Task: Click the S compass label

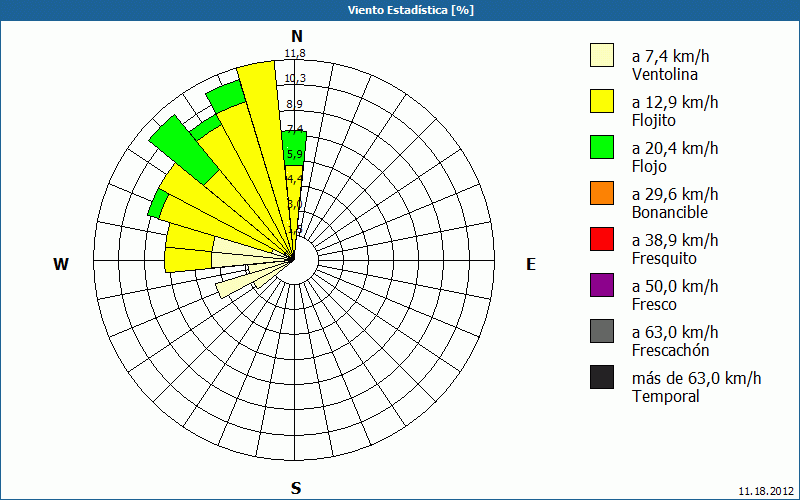Action: point(296,488)
